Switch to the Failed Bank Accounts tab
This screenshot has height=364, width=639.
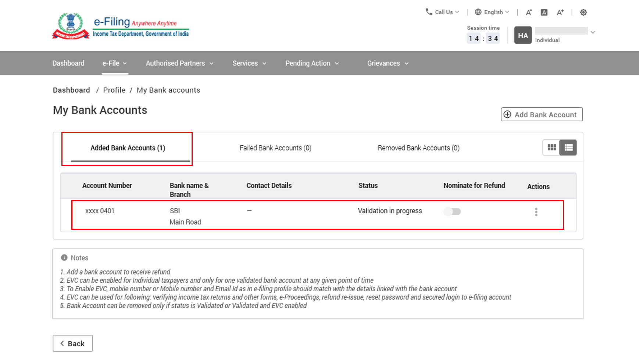[x=275, y=148]
